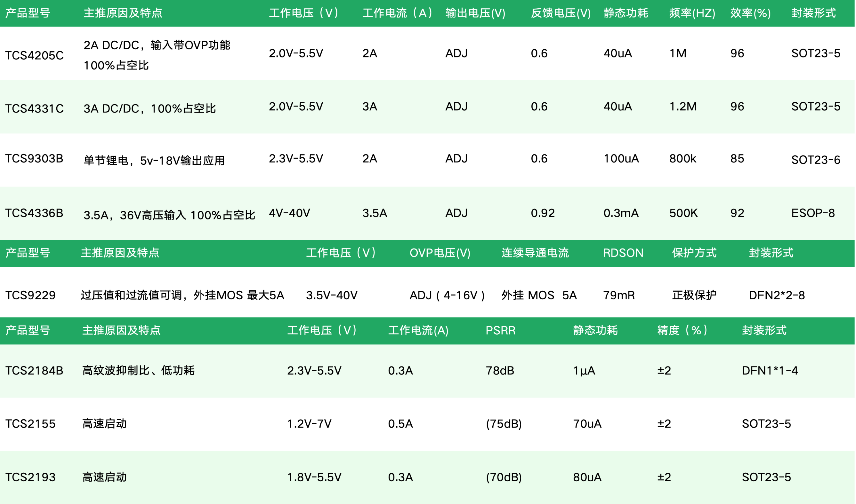Click the 输出电压(V) header
Viewport: 856px width, 504px height.
pos(475,13)
